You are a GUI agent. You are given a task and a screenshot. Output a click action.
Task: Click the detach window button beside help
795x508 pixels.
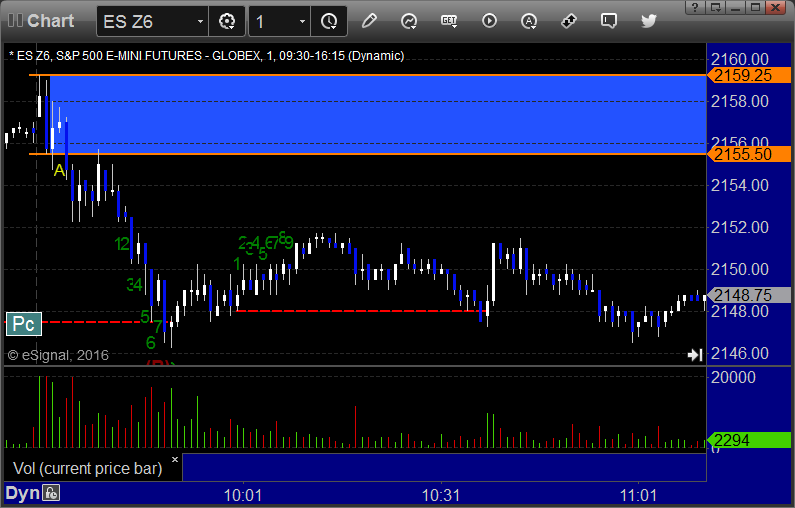716,7
